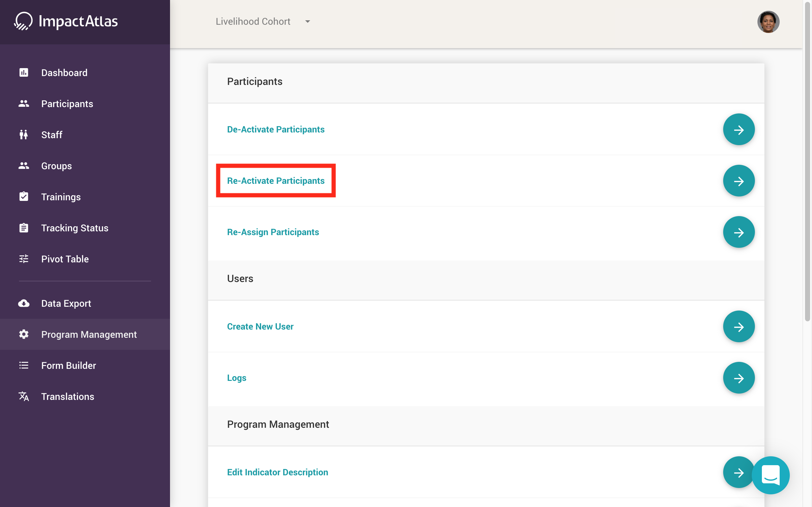This screenshot has height=507, width=812.
Task: Open the De-Activate Participants link
Action: (x=275, y=129)
